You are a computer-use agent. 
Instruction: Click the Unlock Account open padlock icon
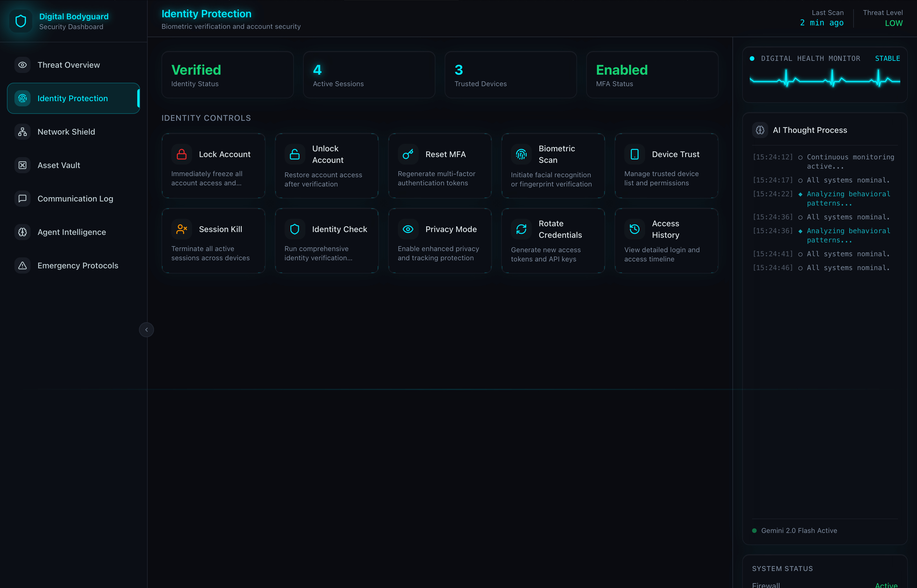pos(294,154)
